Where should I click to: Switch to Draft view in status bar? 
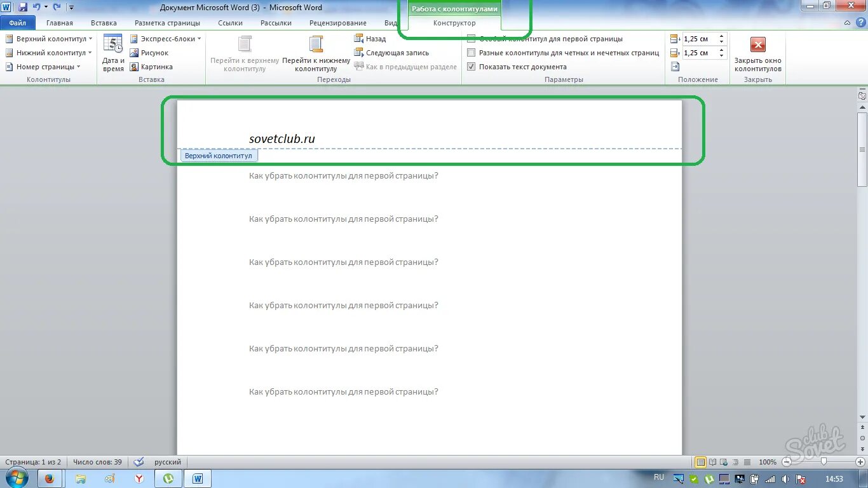(747, 462)
